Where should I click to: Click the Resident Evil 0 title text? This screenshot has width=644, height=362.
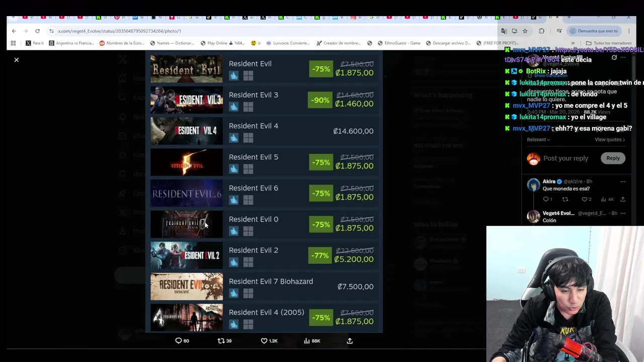coord(254,219)
